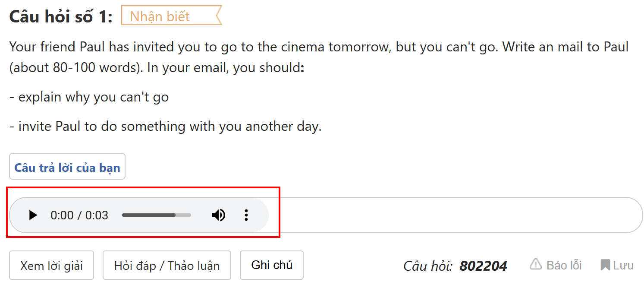Mute the audio player volume

coord(219,215)
